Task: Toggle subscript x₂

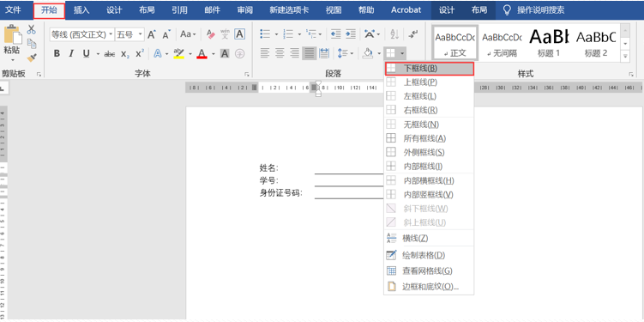Action: click(x=125, y=53)
